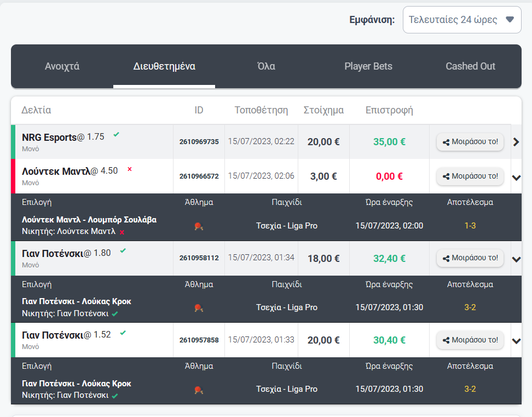Click Μοιράσου το! for the 3,00 € bet

(x=470, y=176)
